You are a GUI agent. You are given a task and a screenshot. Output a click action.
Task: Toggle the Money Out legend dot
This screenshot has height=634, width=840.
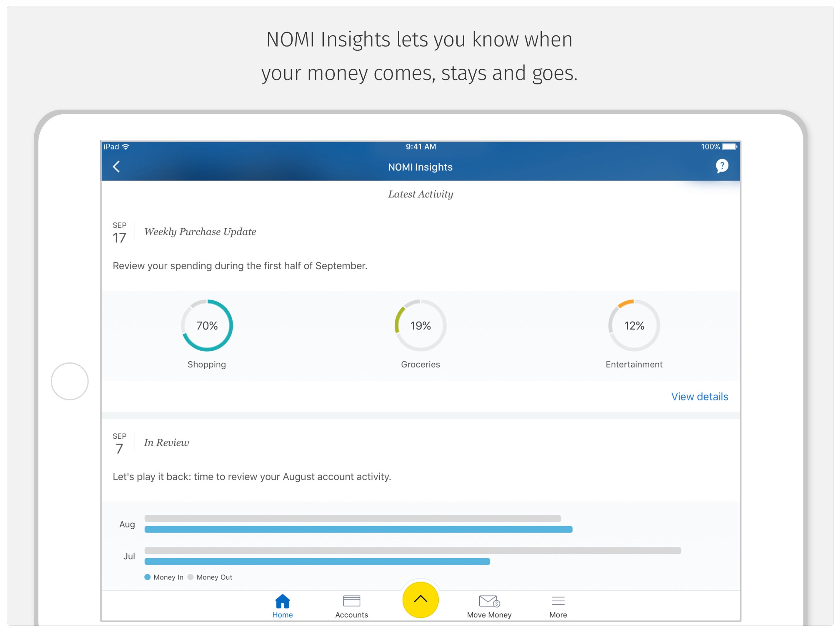191,577
